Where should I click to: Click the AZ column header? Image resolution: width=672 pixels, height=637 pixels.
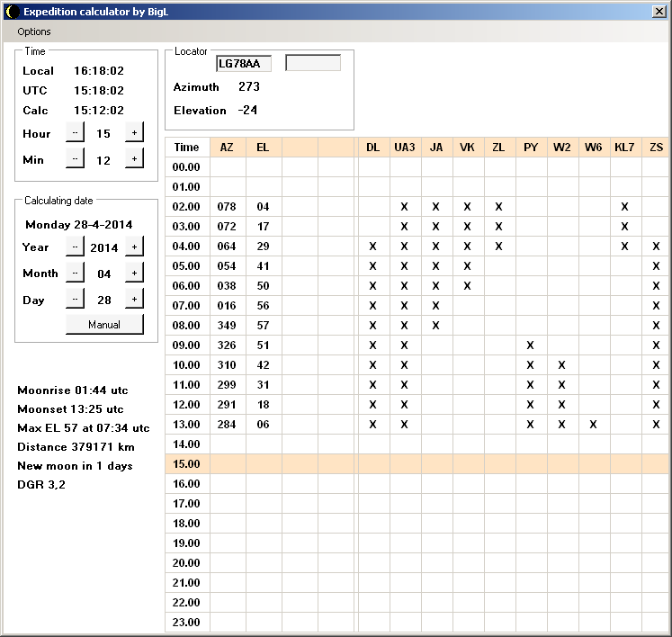[227, 147]
